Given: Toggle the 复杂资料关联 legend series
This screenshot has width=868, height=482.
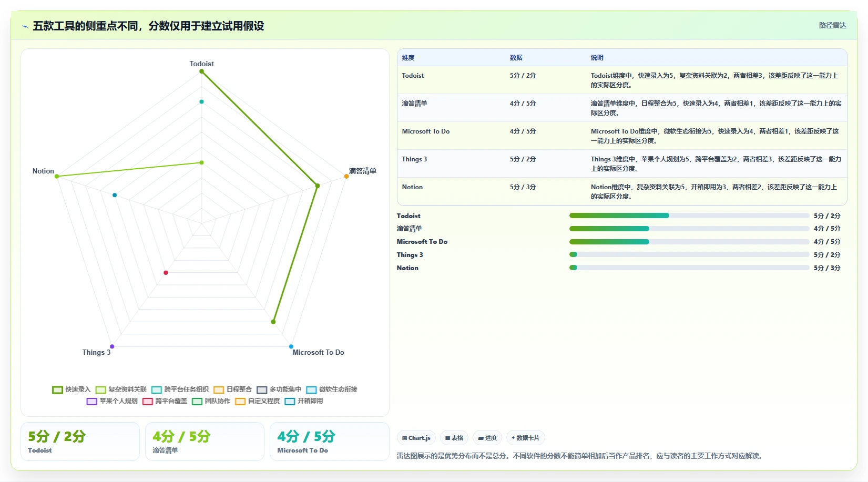Looking at the screenshot, I should [x=121, y=389].
